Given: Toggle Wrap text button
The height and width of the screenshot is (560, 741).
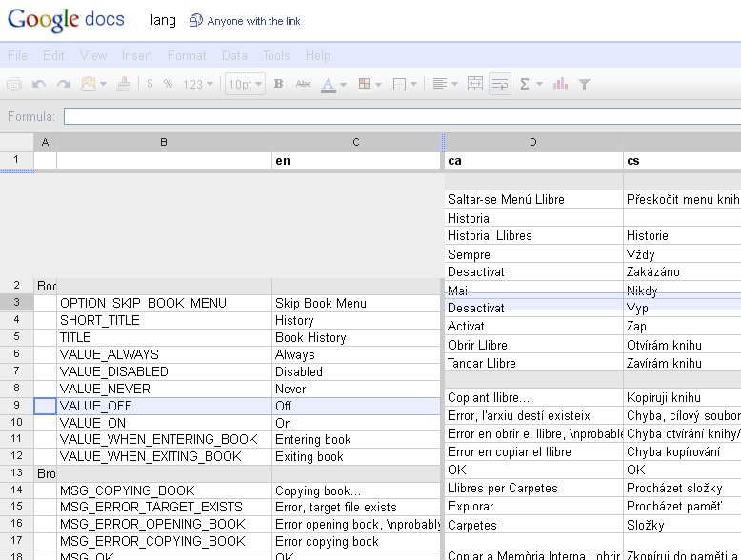Looking at the screenshot, I should click(x=500, y=84).
